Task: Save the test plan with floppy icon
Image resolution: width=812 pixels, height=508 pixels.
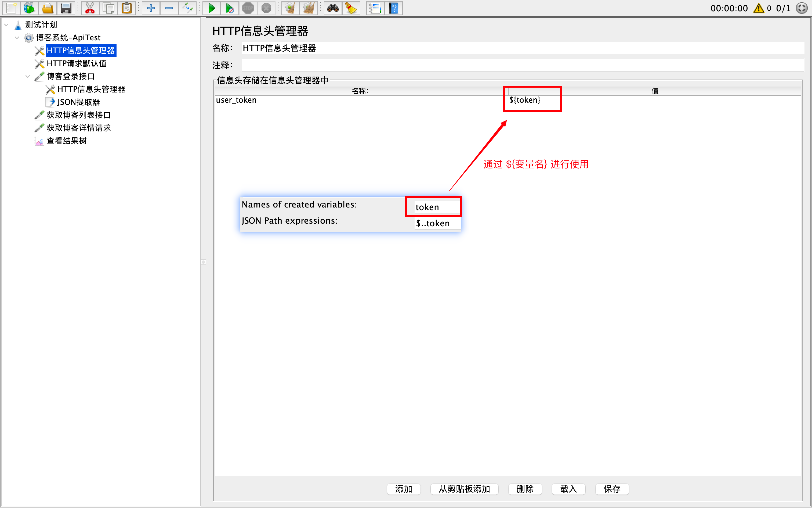Action: point(66,8)
